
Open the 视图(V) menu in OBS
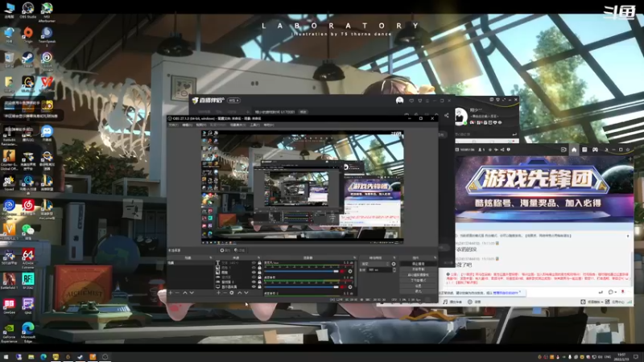tap(201, 125)
